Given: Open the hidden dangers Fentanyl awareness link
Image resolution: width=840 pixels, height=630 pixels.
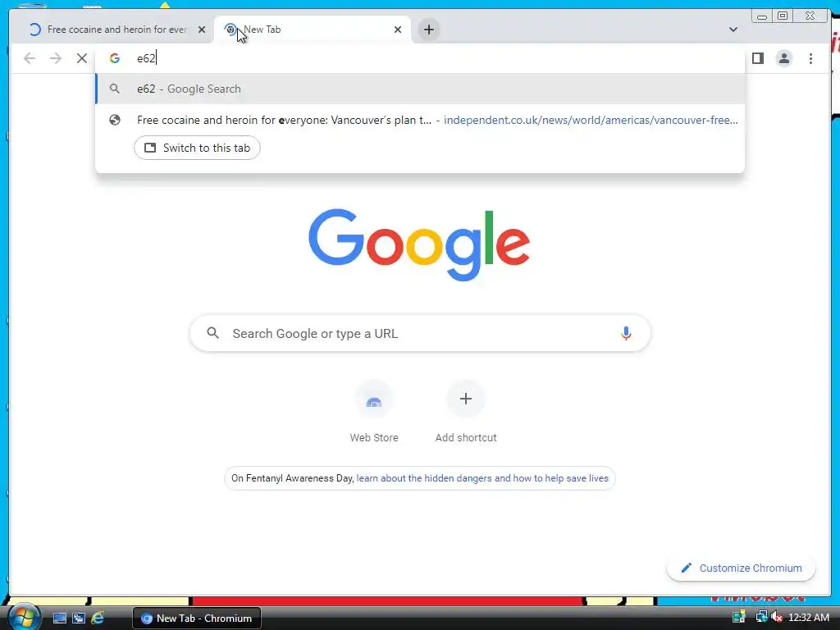Looking at the screenshot, I should (482, 478).
